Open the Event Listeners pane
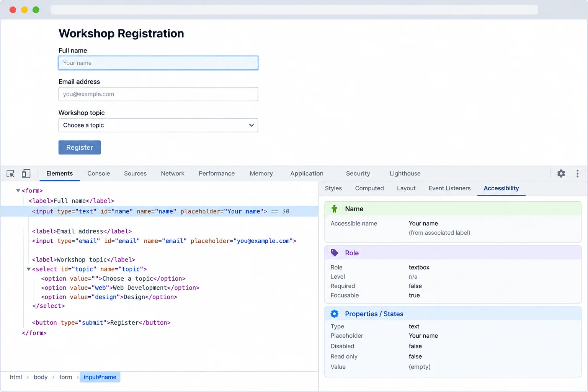The image size is (588, 392). (449, 188)
